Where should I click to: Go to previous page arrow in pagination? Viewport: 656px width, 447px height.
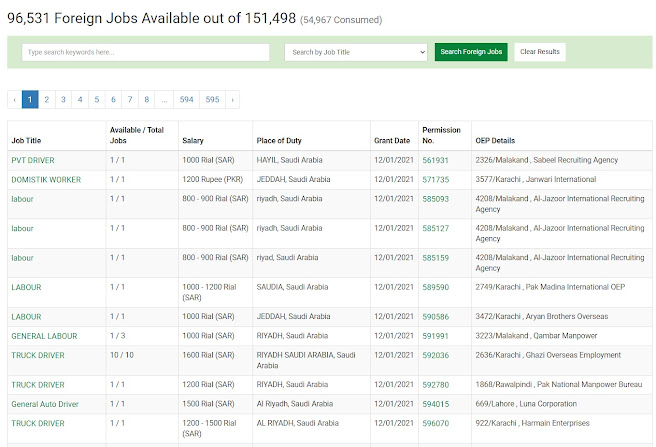pyautogui.click(x=15, y=100)
